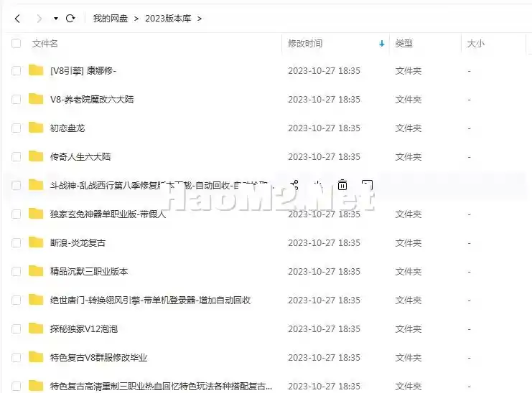This screenshot has height=393, width=532.
Task: Sort by the 大小 column header
Action: point(476,43)
